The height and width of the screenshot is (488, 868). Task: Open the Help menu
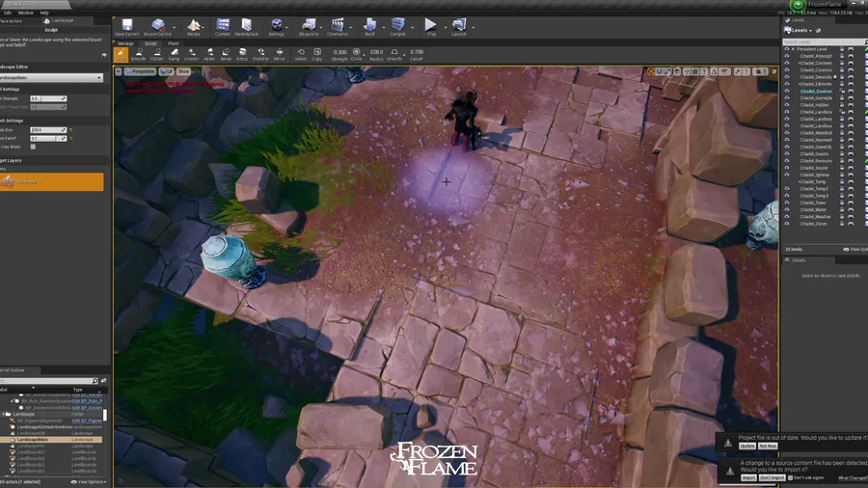coord(44,13)
